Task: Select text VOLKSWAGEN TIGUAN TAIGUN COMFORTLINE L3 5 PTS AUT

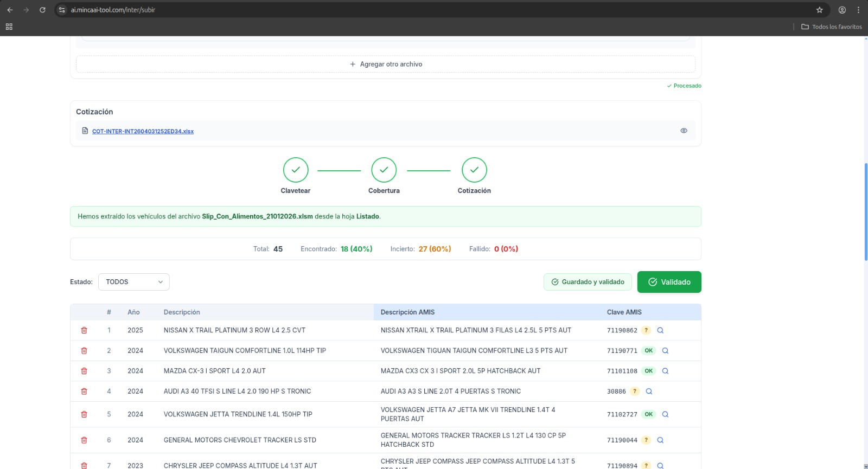Action: click(474, 351)
